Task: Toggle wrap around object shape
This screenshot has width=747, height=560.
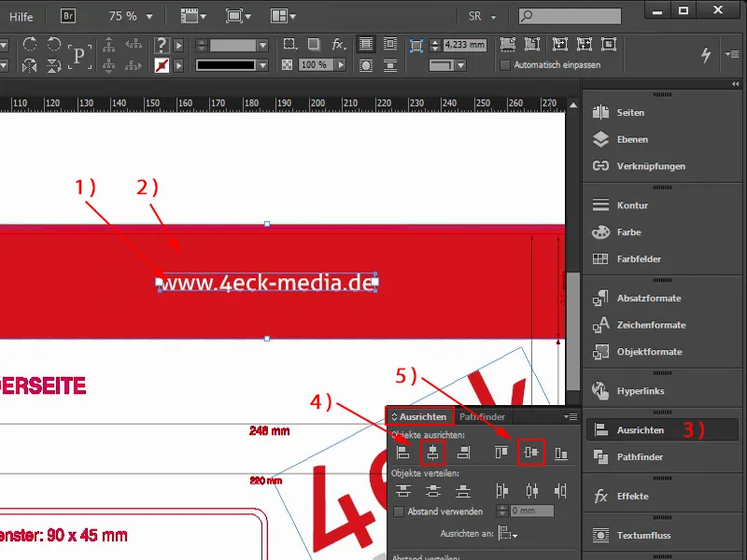Action: [x=366, y=65]
